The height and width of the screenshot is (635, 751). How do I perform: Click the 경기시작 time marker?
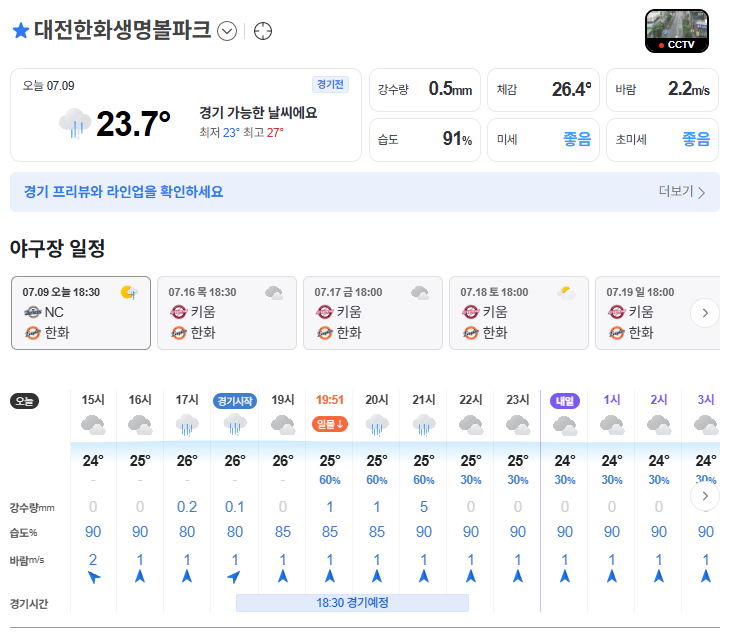pos(235,401)
